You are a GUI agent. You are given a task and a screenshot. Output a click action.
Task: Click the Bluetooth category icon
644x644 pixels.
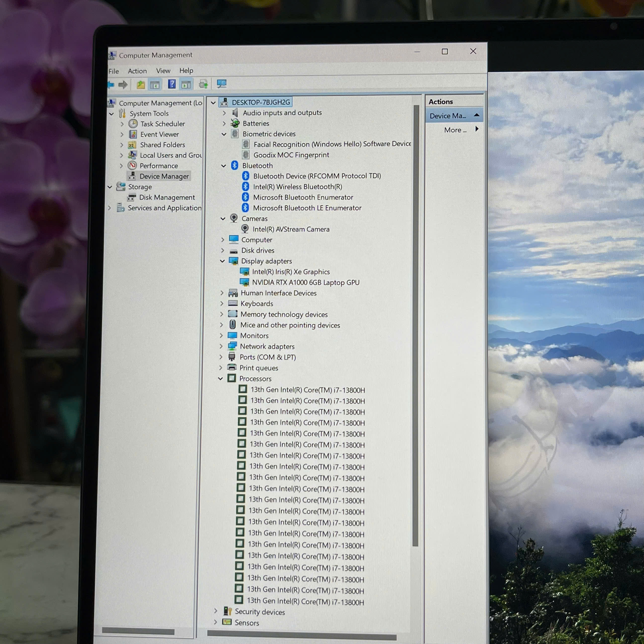235,165
